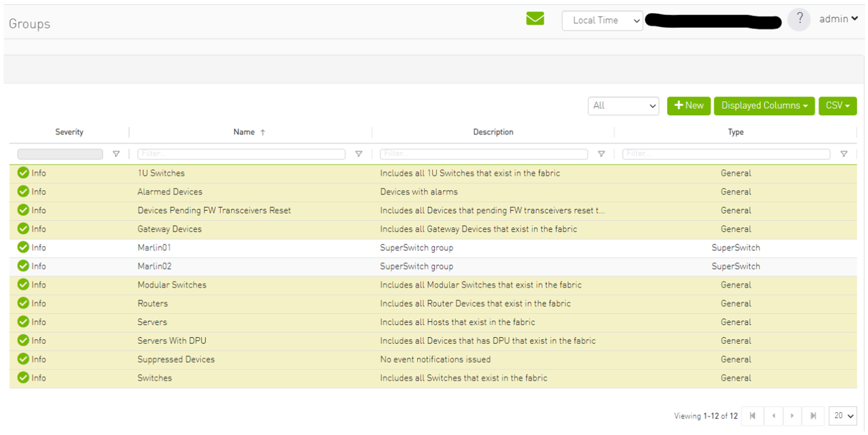
Task: Select the Alarmed Devices group row
Action: pos(170,192)
